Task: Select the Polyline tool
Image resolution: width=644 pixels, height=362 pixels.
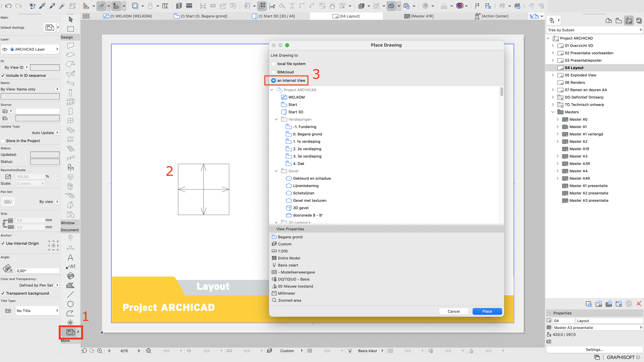Action: tap(70, 313)
